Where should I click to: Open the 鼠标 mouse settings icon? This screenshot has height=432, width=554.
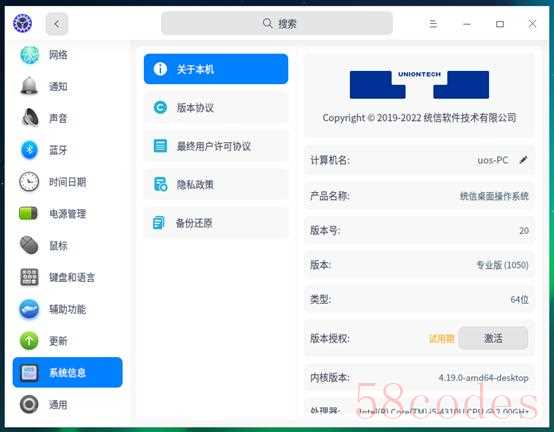click(x=29, y=245)
